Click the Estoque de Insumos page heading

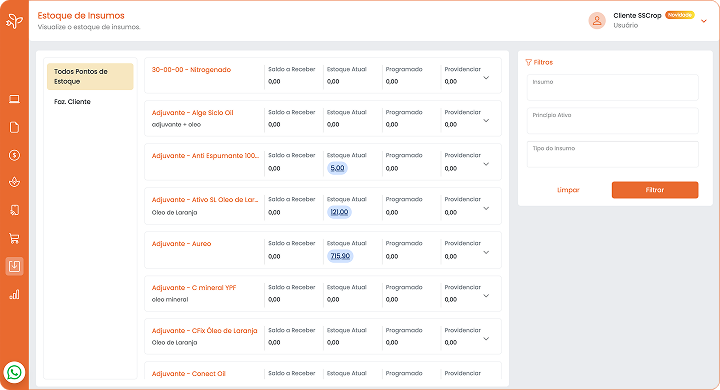pos(81,16)
